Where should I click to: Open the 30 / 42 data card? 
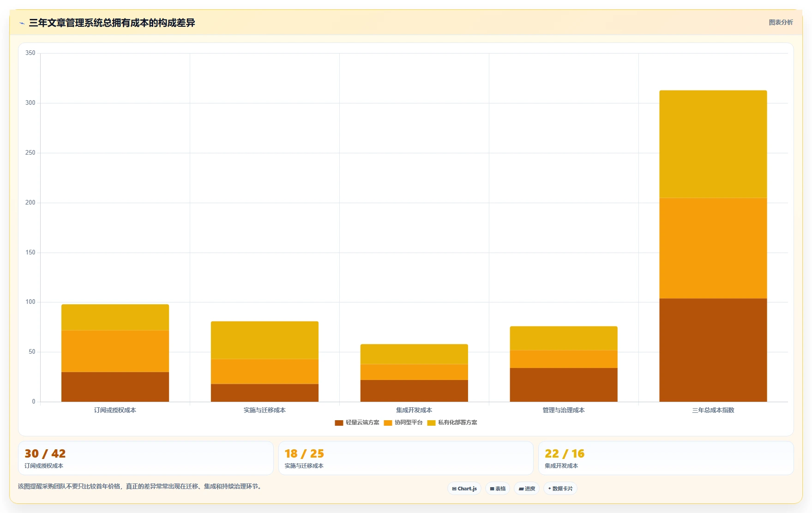click(x=146, y=458)
